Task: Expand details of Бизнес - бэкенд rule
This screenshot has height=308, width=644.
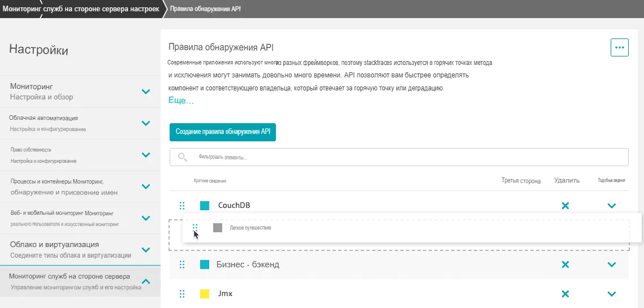Action: (x=611, y=264)
